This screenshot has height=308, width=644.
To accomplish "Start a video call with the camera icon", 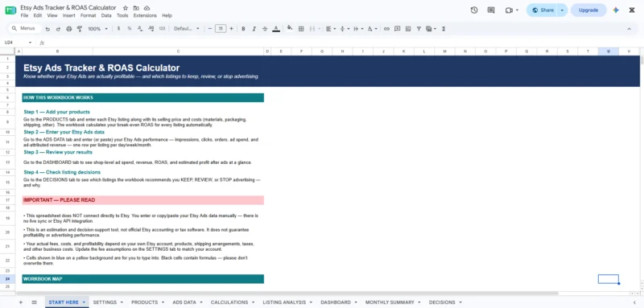I will point(509,10).
